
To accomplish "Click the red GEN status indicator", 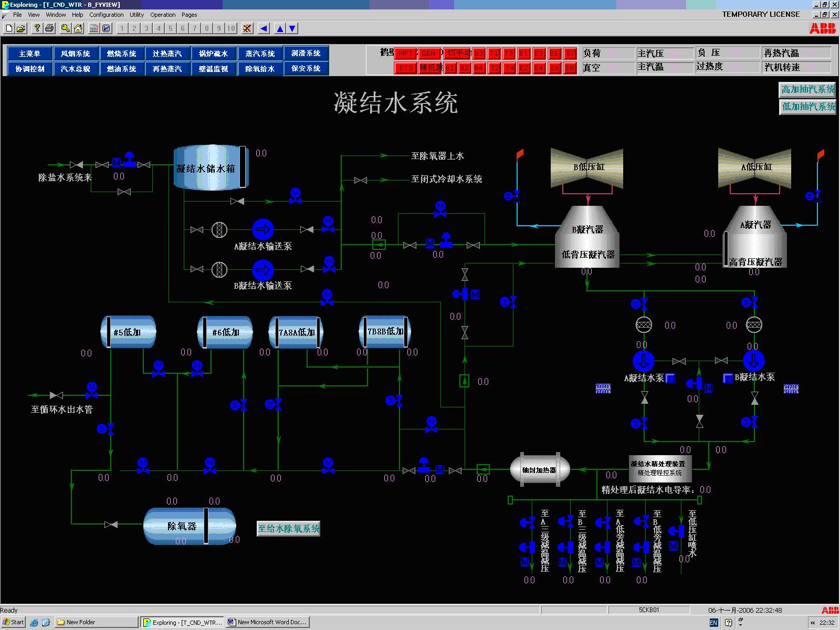I will (428, 53).
